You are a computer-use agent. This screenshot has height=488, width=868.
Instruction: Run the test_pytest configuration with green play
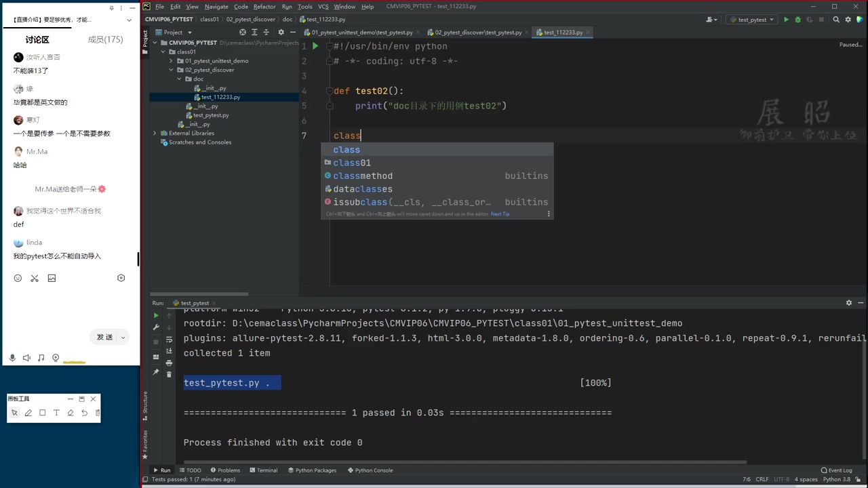pos(786,20)
